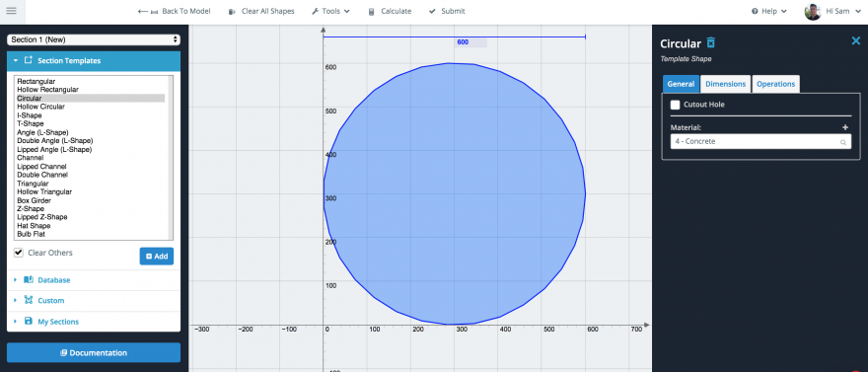Open the Documentation button
The image size is (868, 372).
(94, 352)
